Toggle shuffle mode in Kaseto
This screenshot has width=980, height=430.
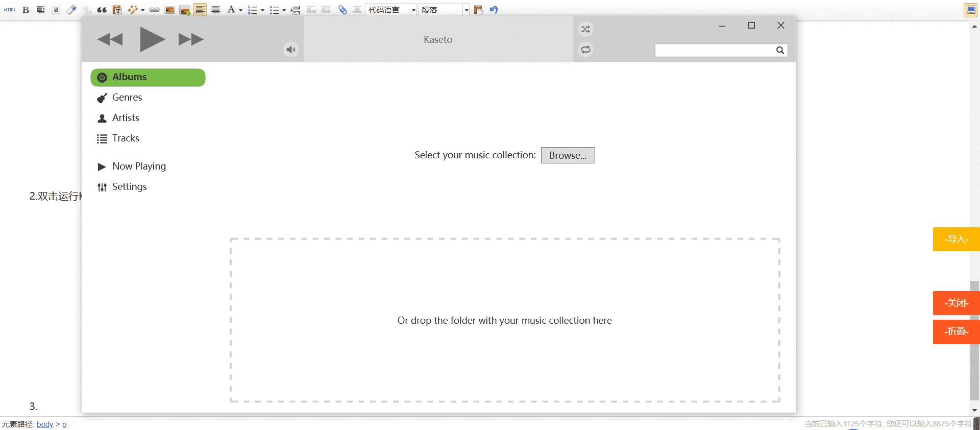coord(585,29)
